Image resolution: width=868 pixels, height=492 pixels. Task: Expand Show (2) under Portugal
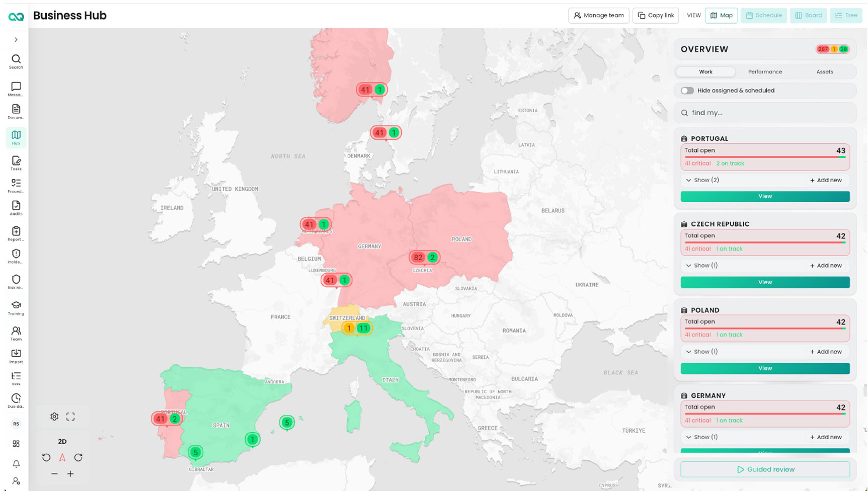point(702,180)
